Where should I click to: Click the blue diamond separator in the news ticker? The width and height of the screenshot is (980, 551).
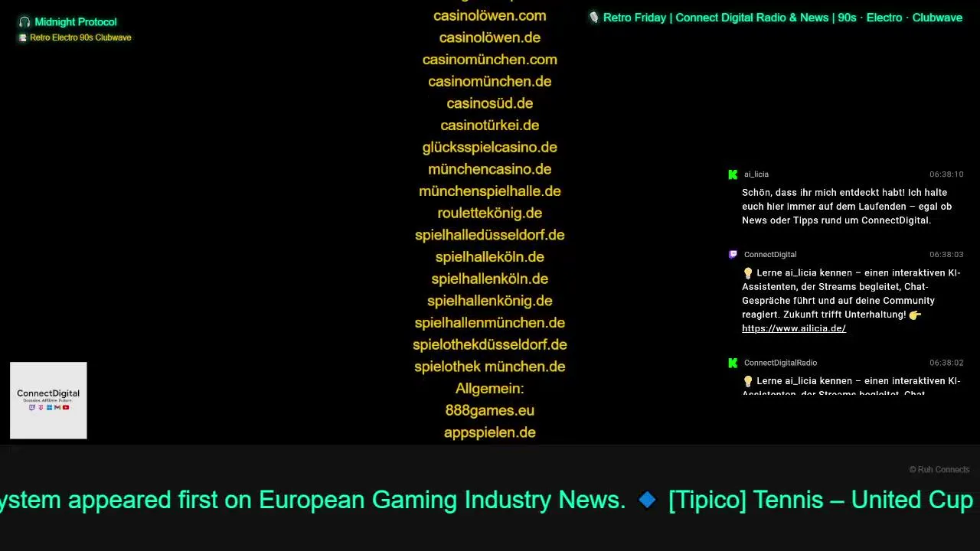[x=647, y=500]
